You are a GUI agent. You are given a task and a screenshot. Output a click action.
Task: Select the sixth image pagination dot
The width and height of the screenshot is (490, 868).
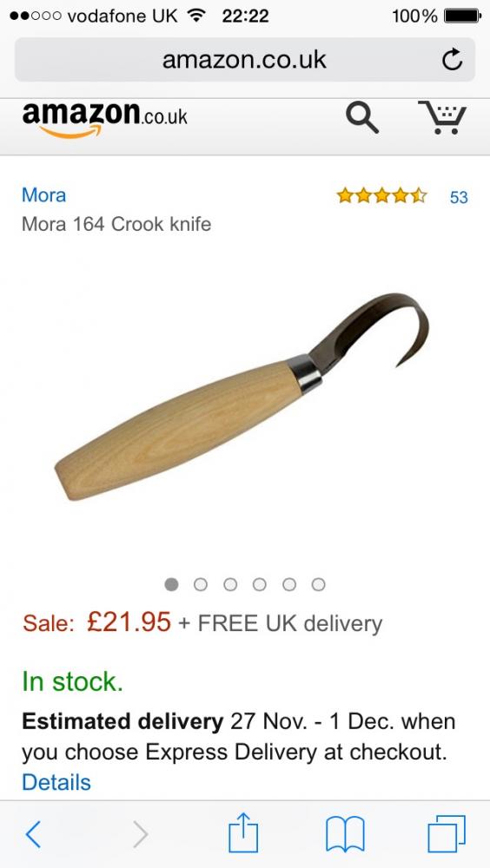318,584
